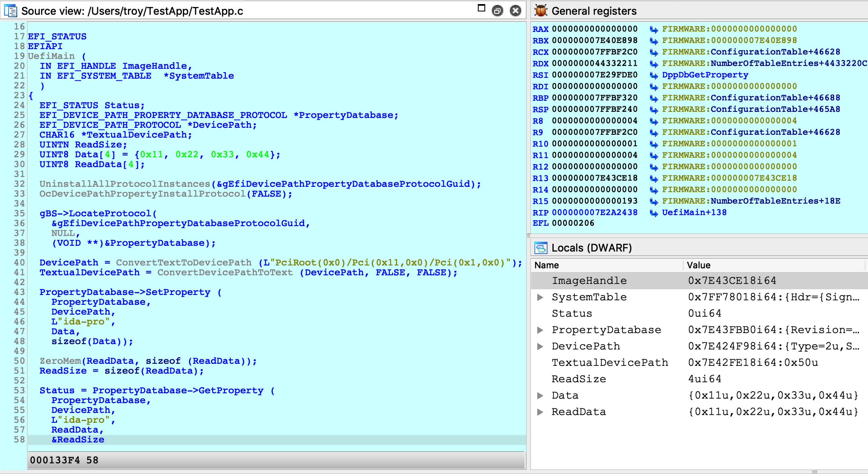Expand the DevicePath local variable
The height and width of the screenshot is (474, 868).
(540, 347)
